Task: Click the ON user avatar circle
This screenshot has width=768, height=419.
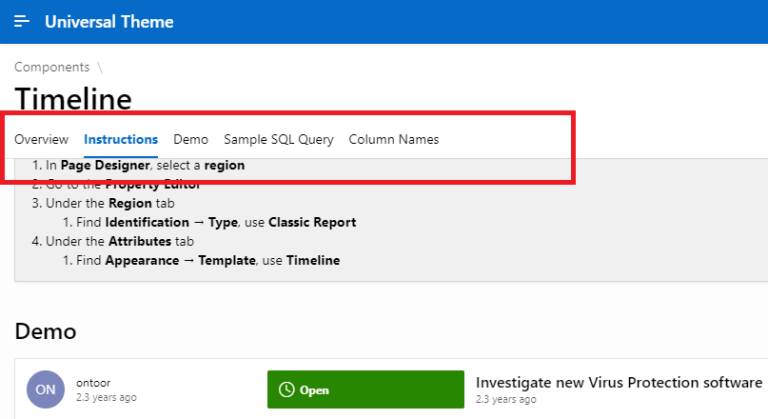Action: click(46, 390)
